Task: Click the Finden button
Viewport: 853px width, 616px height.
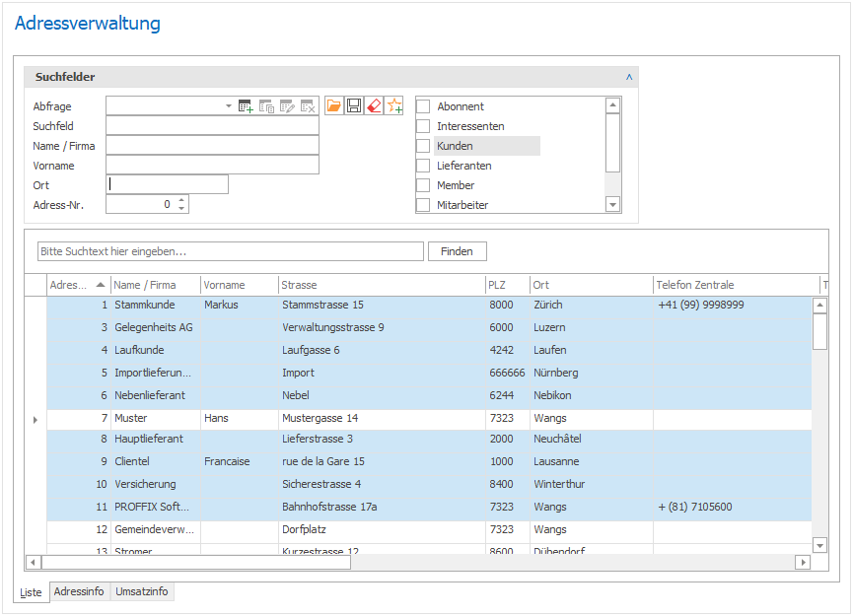Action: tap(457, 251)
